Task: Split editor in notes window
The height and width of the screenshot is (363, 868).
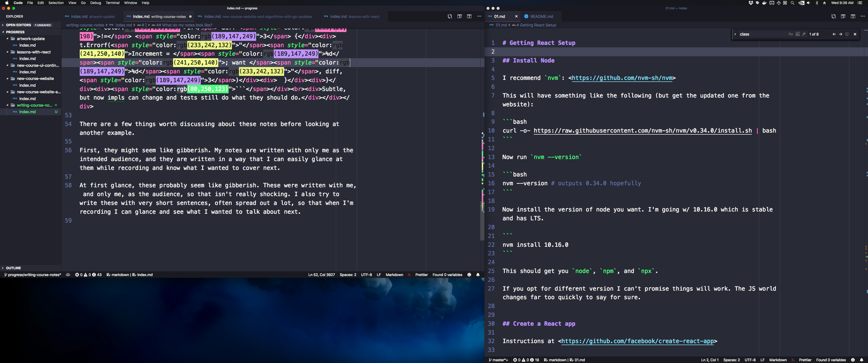Action: click(853, 16)
